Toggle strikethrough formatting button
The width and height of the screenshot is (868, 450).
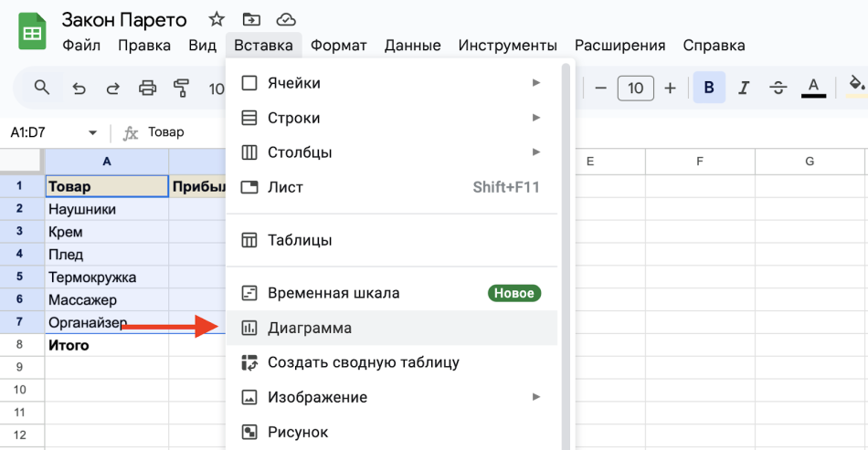(778, 88)
